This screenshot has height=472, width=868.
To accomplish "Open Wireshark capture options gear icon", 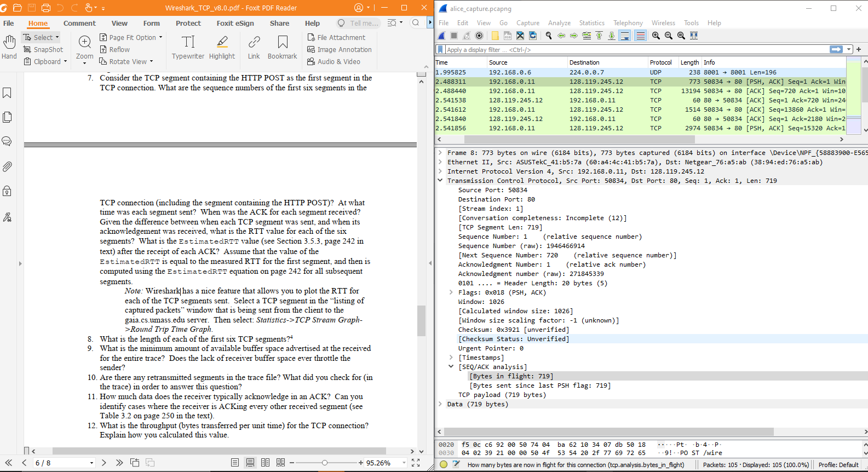I will point(479,36).
